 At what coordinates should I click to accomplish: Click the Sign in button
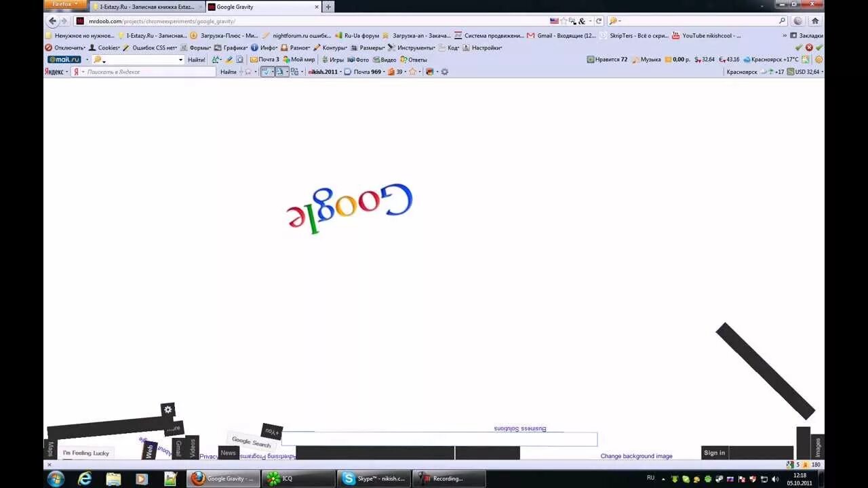715,453
